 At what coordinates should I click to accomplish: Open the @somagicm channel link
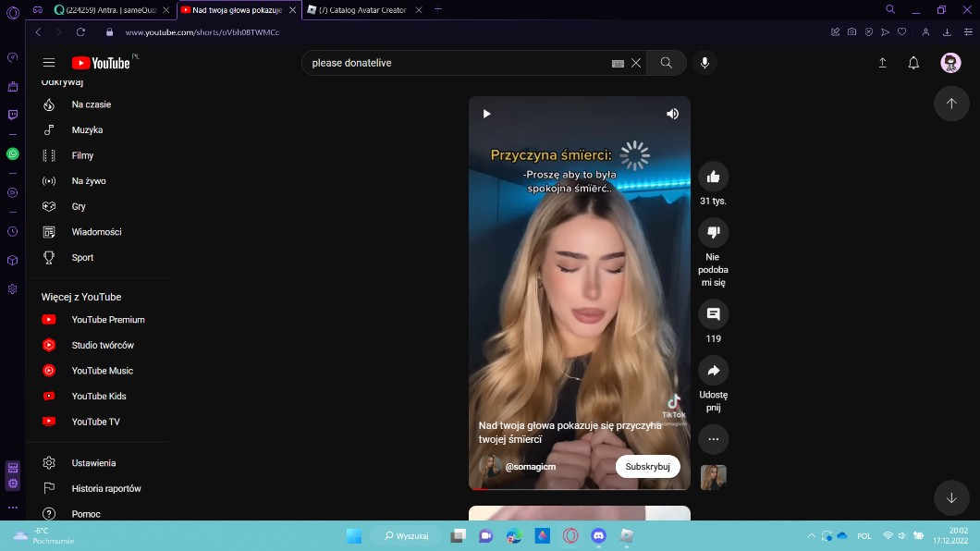click(x=530, y=467)
